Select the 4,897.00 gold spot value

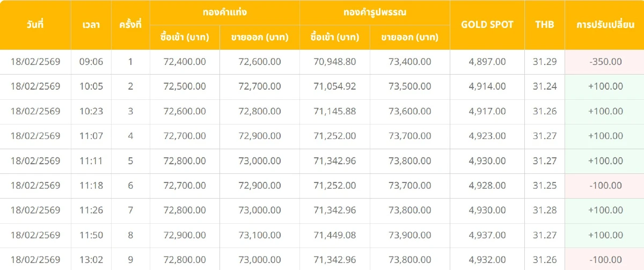coord(487,62)
